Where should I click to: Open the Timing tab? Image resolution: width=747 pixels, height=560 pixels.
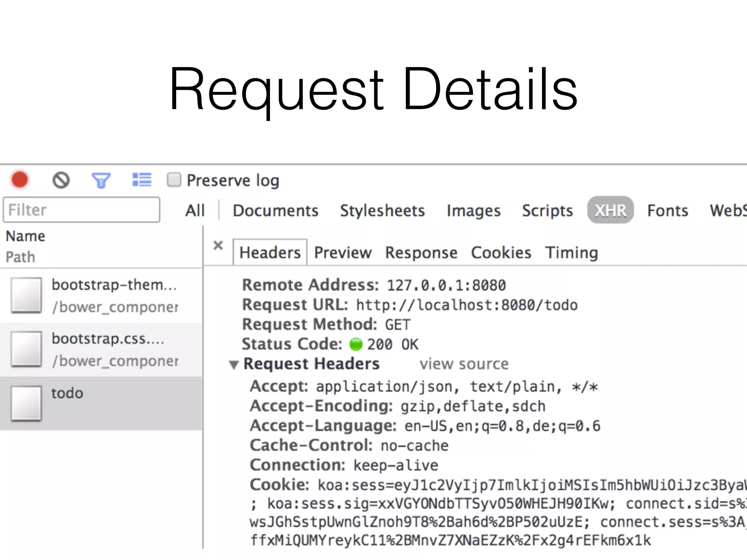coord(572,253)
